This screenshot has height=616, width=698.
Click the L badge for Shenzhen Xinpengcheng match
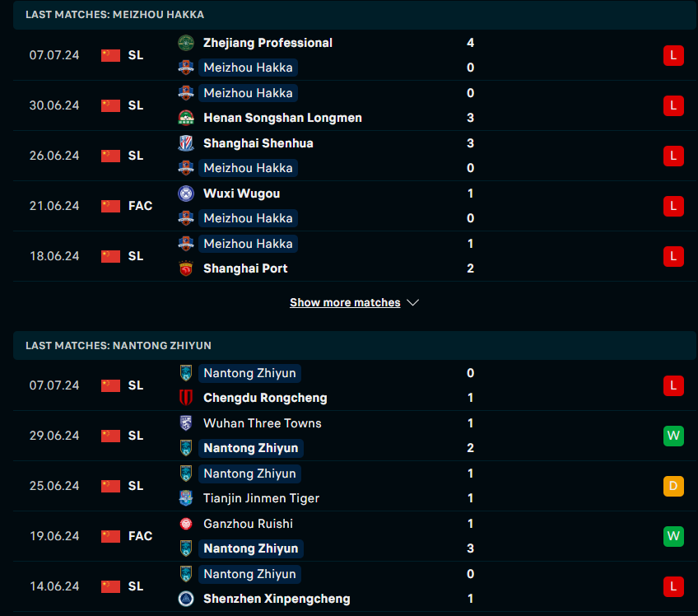pos(673,587)
